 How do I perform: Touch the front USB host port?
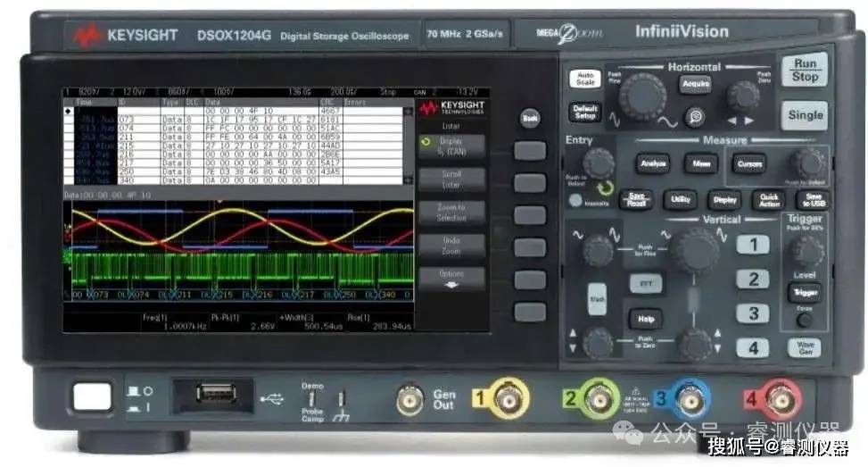click(x=216, y=395)
